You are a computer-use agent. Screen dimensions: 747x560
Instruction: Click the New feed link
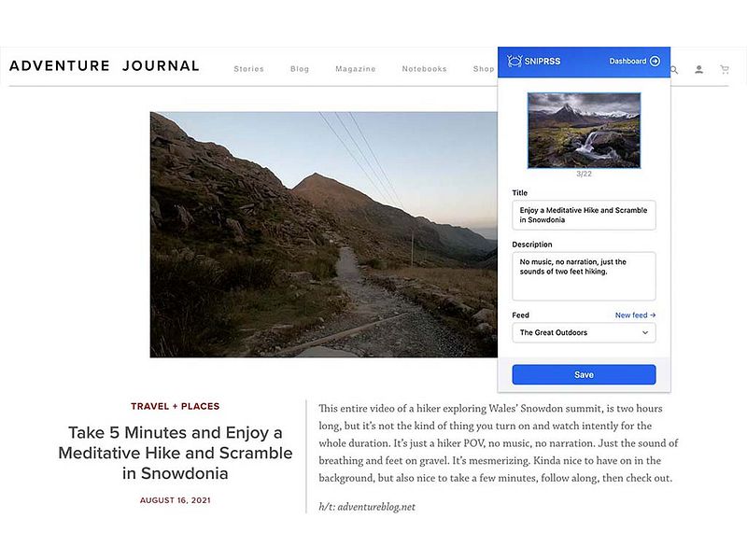coord(635,315)
